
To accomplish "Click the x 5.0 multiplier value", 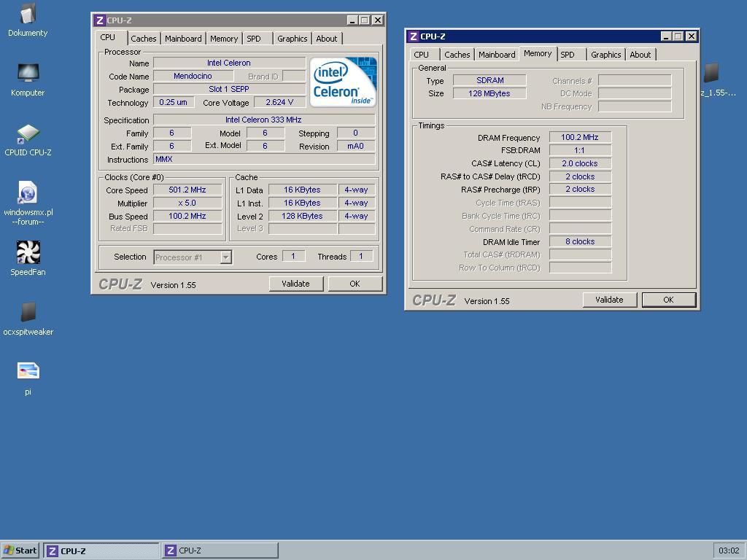I will point(187,203).
